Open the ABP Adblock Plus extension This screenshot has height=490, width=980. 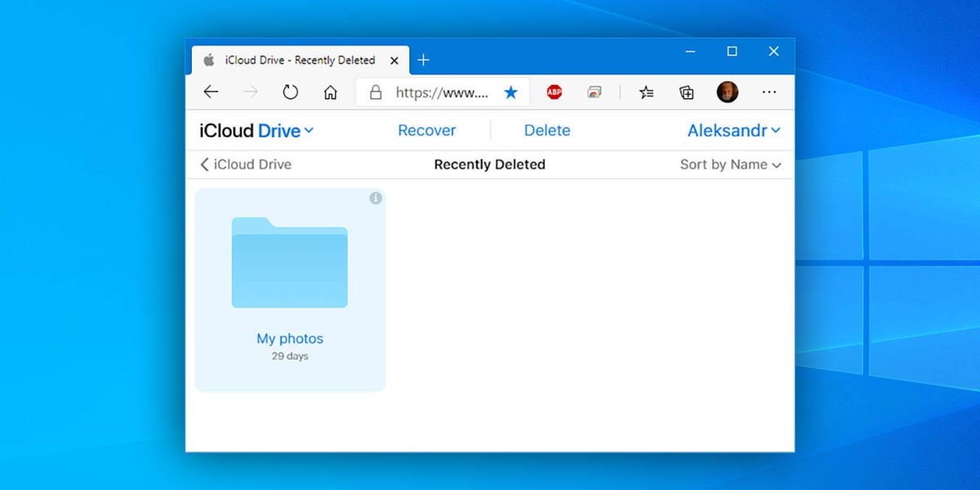pyautogui.click(x=555, y=92)
